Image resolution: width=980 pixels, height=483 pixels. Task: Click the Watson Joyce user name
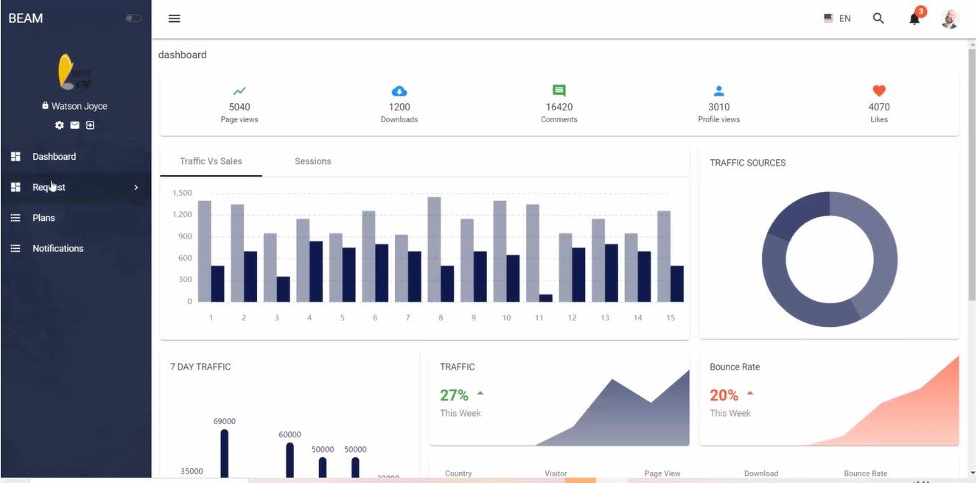coord(80,106)
